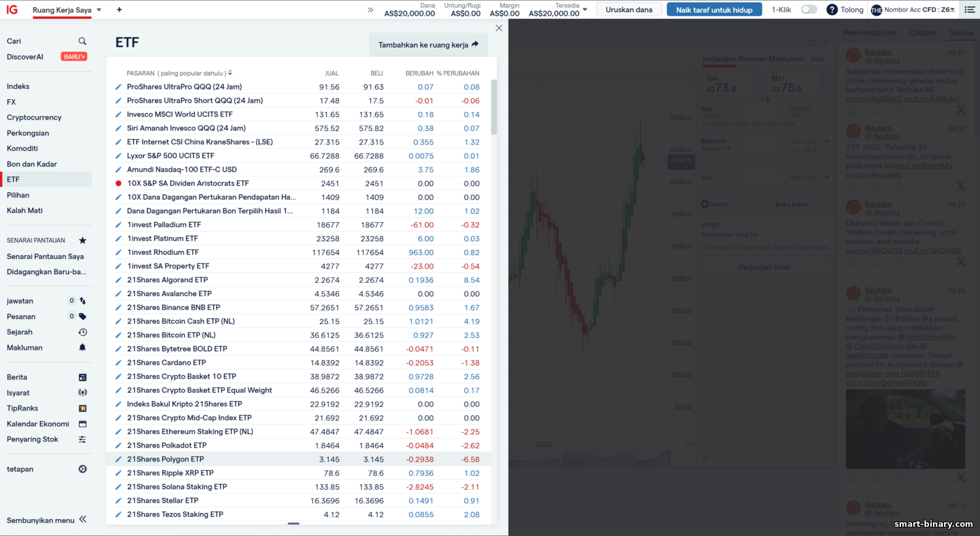
Task: Open the Sejarah history clock icon
Action: (82, 332)
